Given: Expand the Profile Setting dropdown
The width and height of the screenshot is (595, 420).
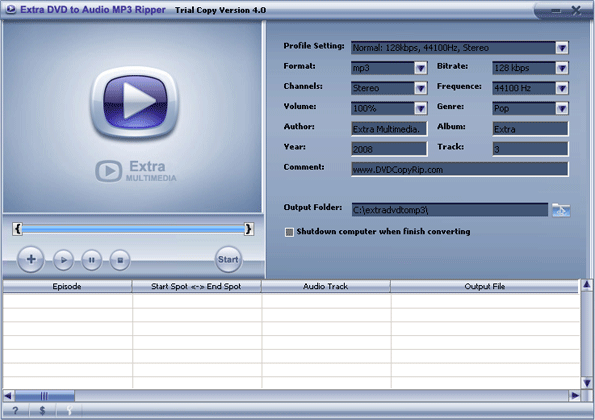Looking at the screenshot, I should (562, 48).
